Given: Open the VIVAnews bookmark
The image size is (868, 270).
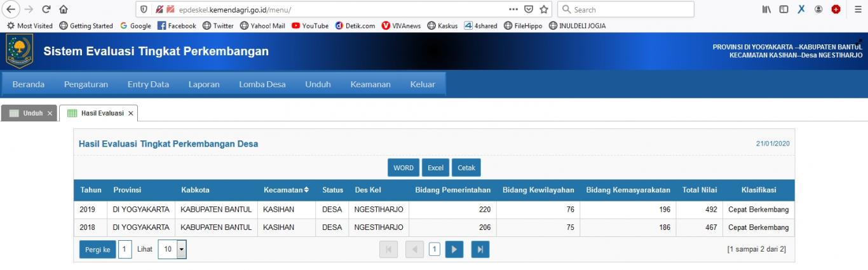Looking at the screenshot, I should coord(402,26).
